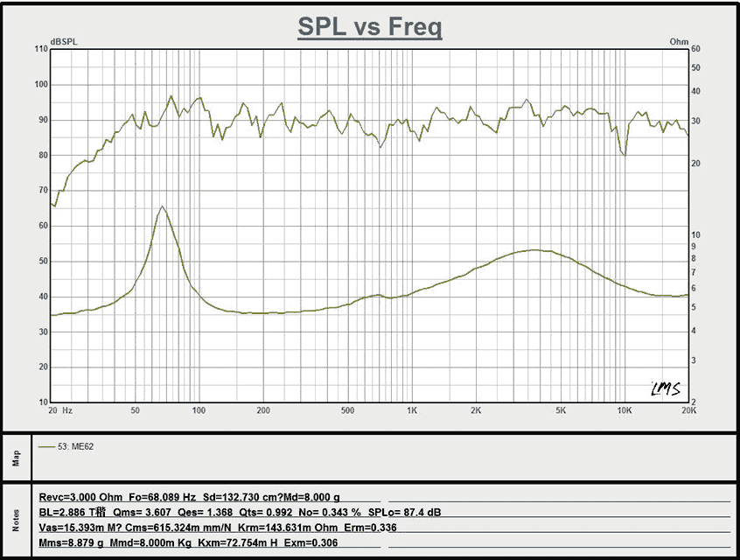This screenshot has height=560, width=740.
Task: Click the "2K" frequency axis label
Action: pyautogui.click(x=476, y=410)
